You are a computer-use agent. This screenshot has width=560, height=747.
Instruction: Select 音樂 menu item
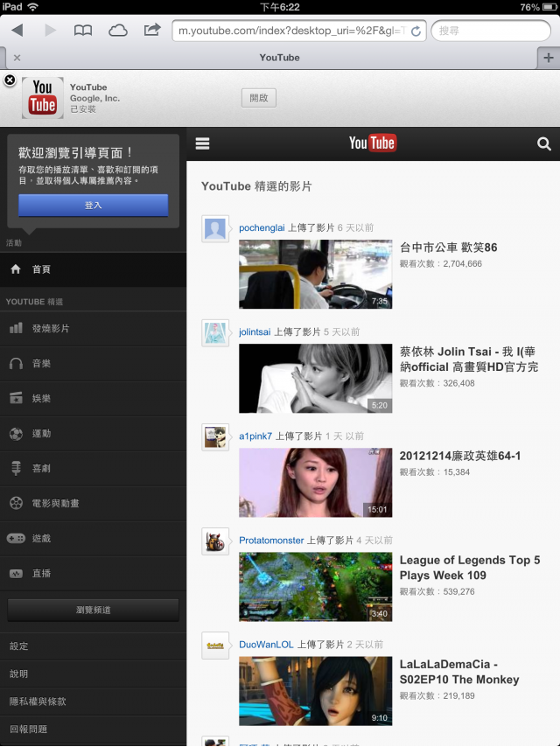point(93,364)
